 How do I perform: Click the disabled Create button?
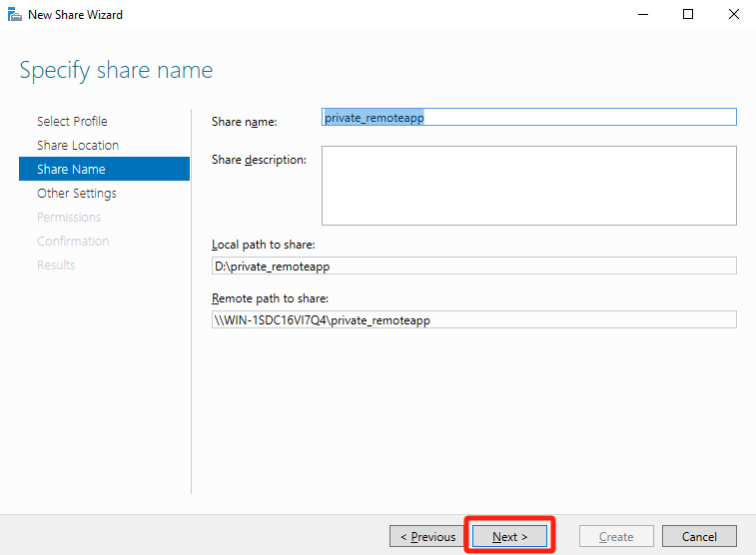(x=616, y=536)
